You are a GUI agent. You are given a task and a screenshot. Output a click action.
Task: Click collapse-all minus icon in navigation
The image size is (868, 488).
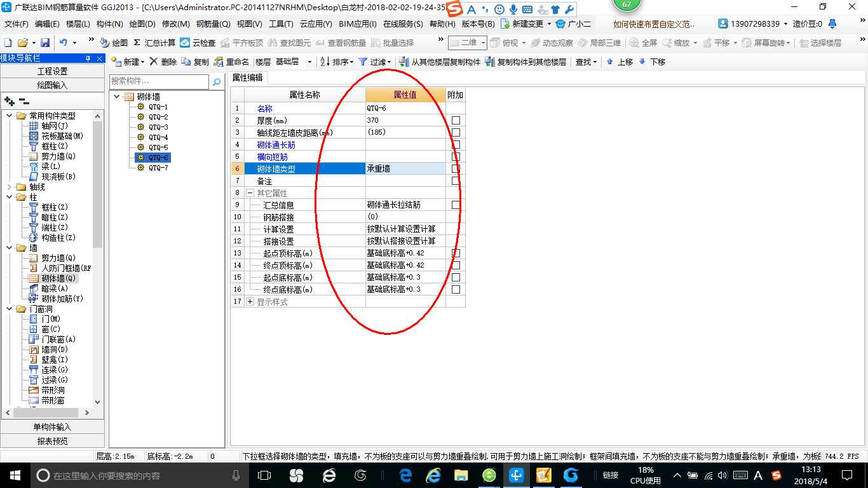click(24, 100)
